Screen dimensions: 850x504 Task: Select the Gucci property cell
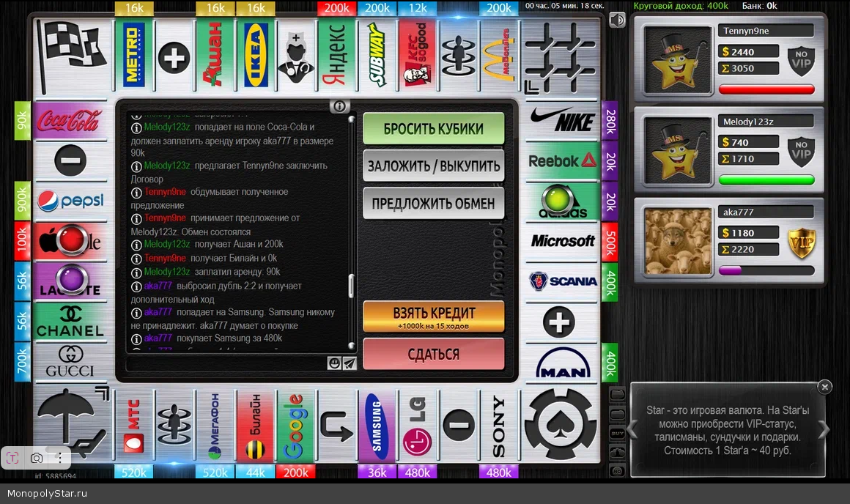[x=70, y=361]
